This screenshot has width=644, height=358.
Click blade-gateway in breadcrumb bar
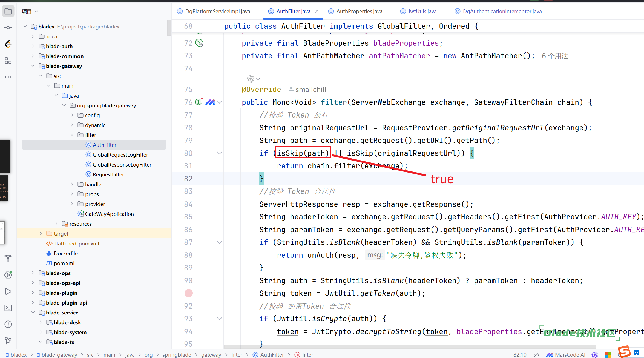[x=57, y=355]
